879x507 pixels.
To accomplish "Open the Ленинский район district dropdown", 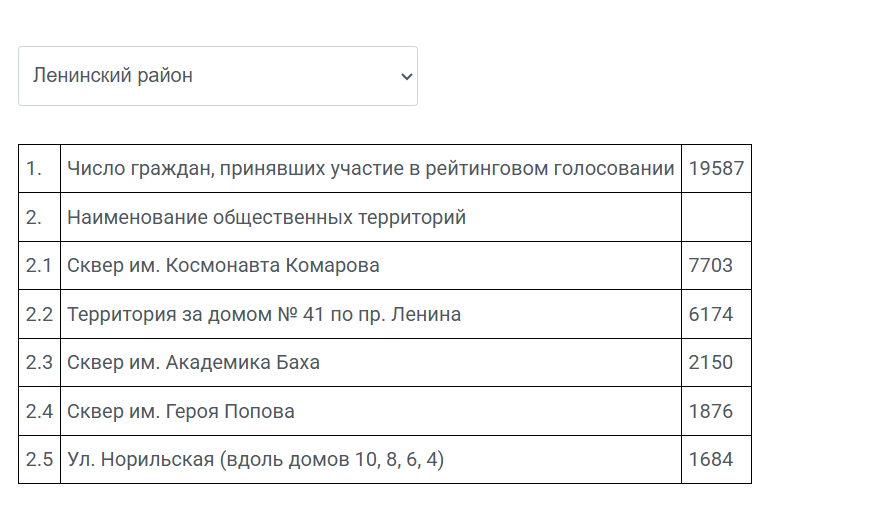I will pyautogui.click(x=218, y=76).
